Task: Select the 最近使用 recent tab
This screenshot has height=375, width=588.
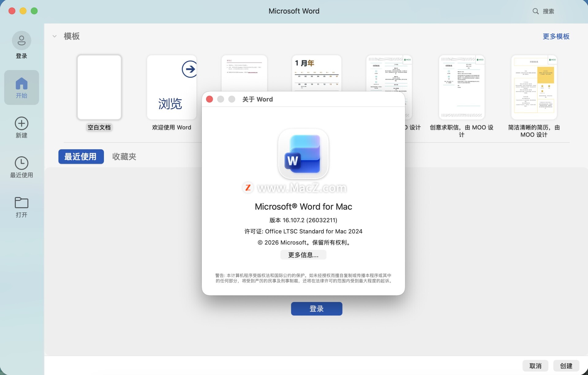Action: click(x=81, y=157)
